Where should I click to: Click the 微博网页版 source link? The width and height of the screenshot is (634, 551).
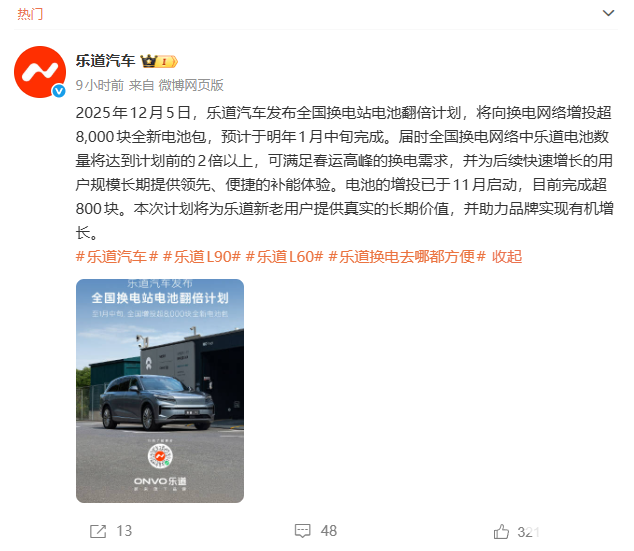(x=191, y=85)
